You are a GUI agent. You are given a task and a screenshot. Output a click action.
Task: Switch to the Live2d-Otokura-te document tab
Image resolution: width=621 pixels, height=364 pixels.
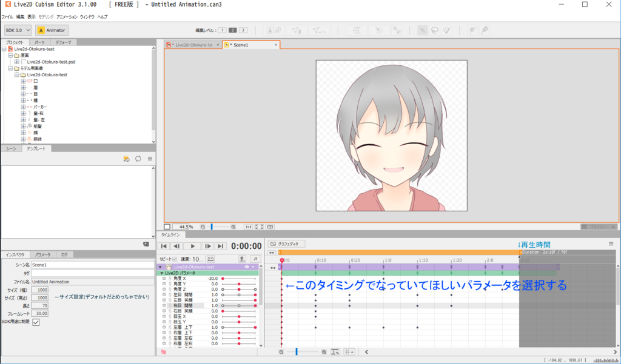(193, 45)
